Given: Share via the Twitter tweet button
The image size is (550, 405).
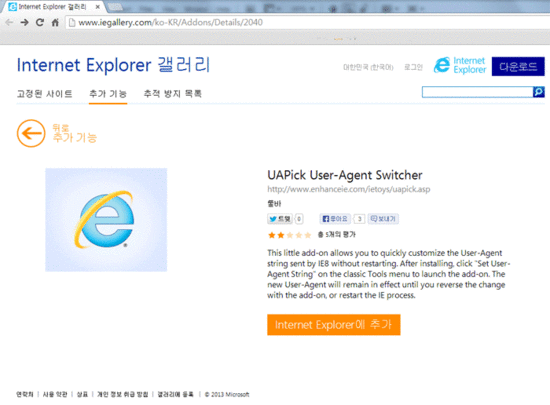Looking at the screenshot, I should tap(280, 219).
